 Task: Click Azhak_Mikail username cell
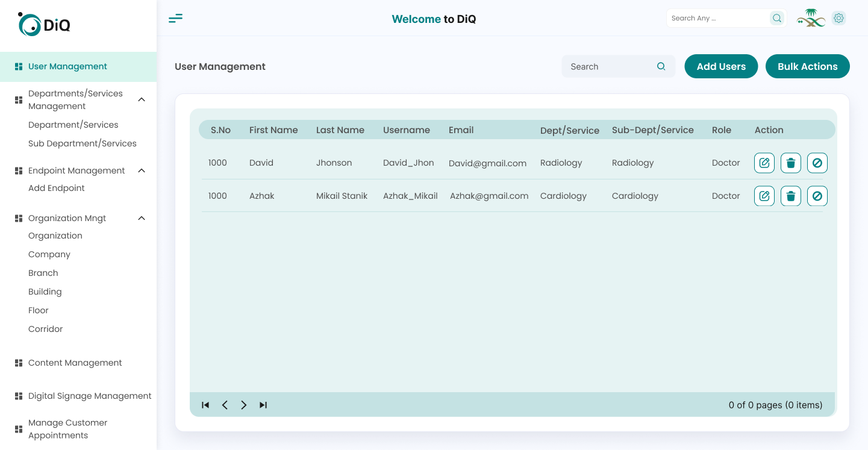pyautogui.click(x=410, y=196)
